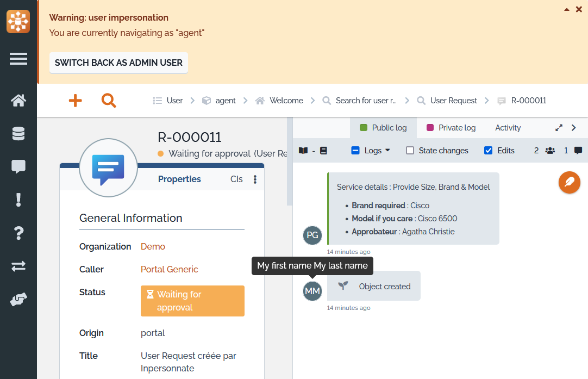The width and height of the screenshot is (588, 379).
Task: Enable the State changes checkbox
Action: [x=410, y=151]
